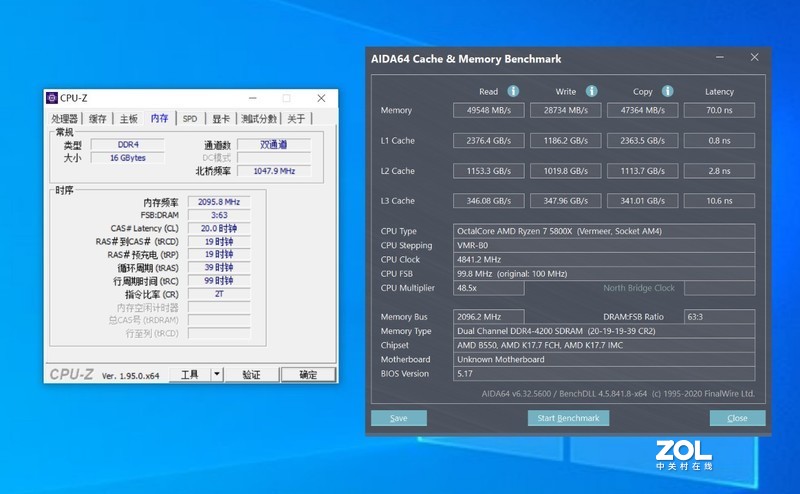Click the 内存频率 value 2095.8 MHz
Viewport: 800px width, 494px height.
(219, 202)
